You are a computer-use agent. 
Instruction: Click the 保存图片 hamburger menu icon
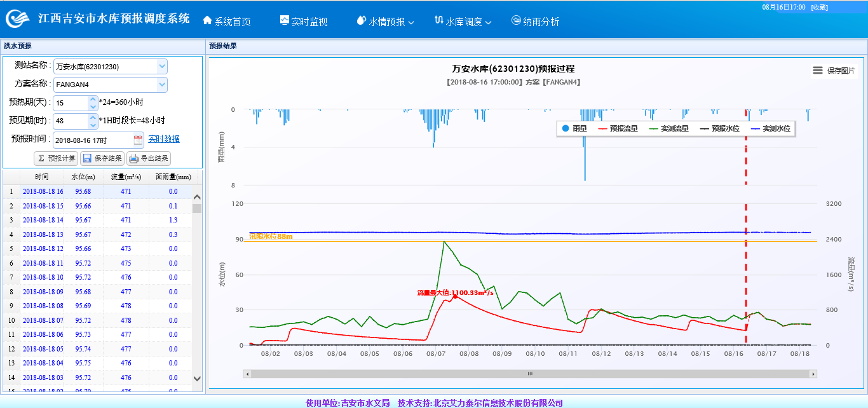point(818,71)
